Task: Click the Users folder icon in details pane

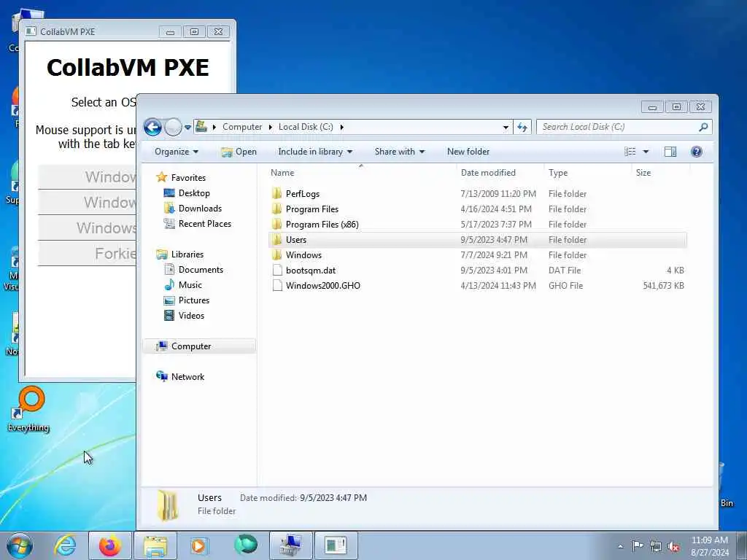Action: pos(168,505)
